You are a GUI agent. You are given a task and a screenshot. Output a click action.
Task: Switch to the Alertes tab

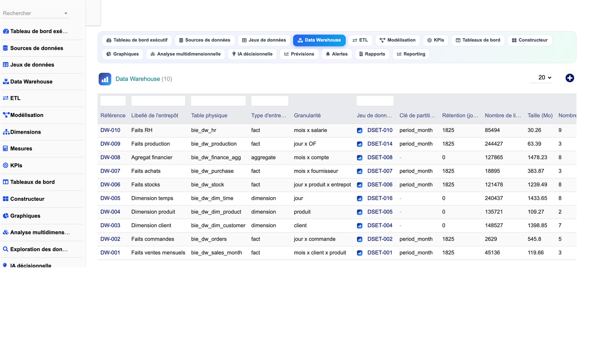coord(337,54)
